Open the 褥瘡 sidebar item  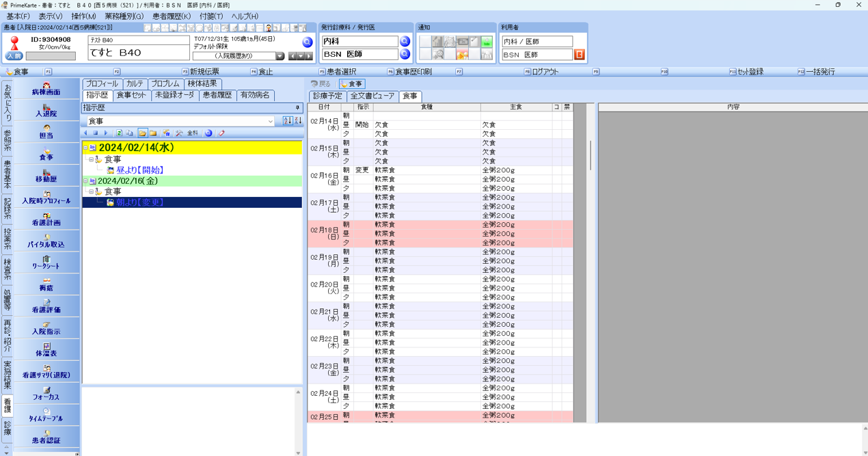(x=46, y=286)
